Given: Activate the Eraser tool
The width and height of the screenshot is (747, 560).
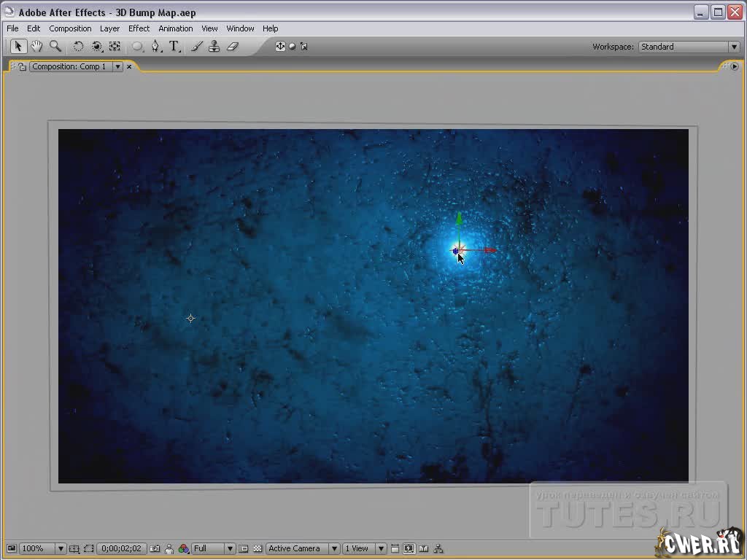Looking at the screenshot, I should (x=233, y=47).
